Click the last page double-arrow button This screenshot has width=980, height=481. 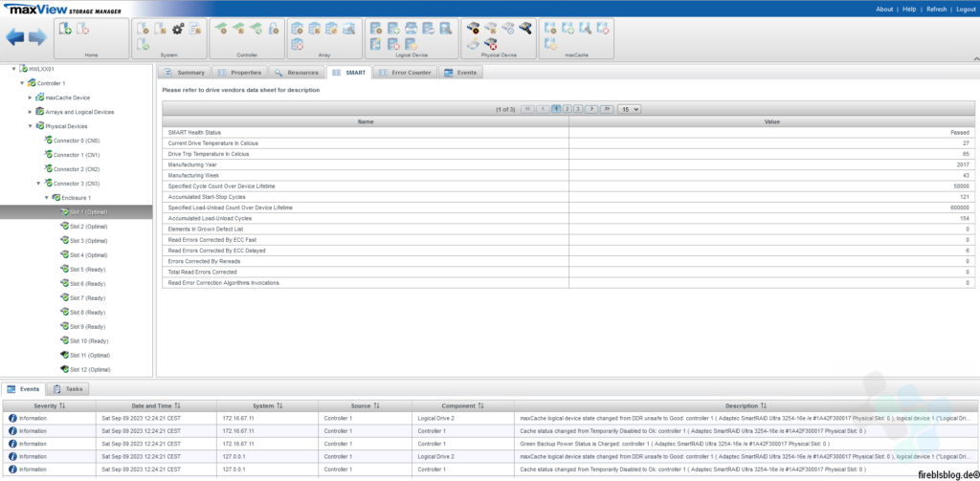(606, 109)
